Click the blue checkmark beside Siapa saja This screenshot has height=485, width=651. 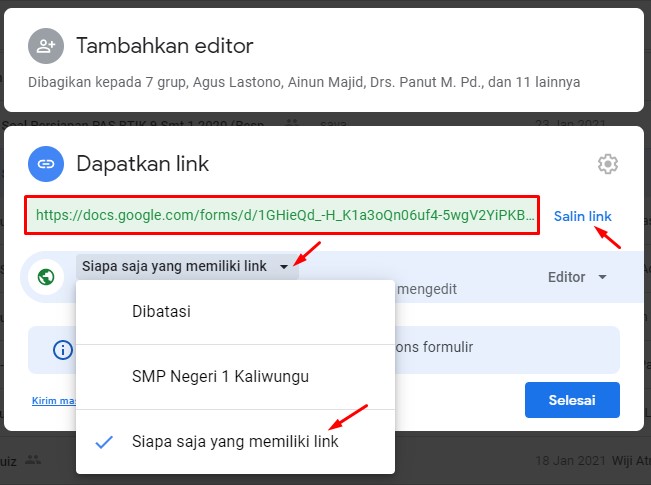click(x=104, y=442)
